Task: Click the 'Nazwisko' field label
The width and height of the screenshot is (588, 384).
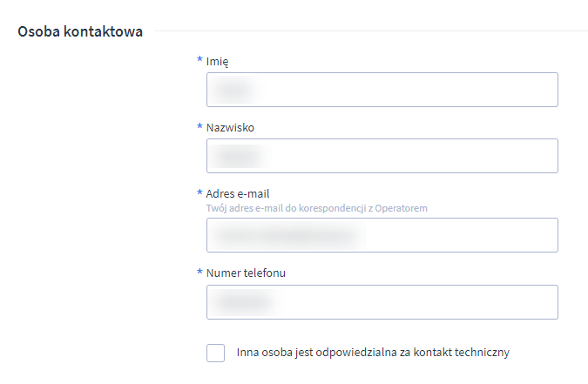Action: point(230,127)
